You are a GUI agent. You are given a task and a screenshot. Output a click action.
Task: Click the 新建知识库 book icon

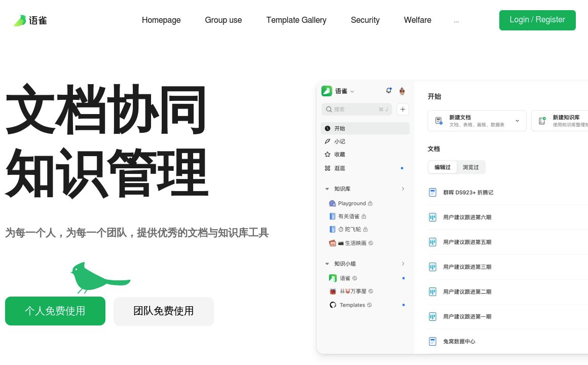542,121
